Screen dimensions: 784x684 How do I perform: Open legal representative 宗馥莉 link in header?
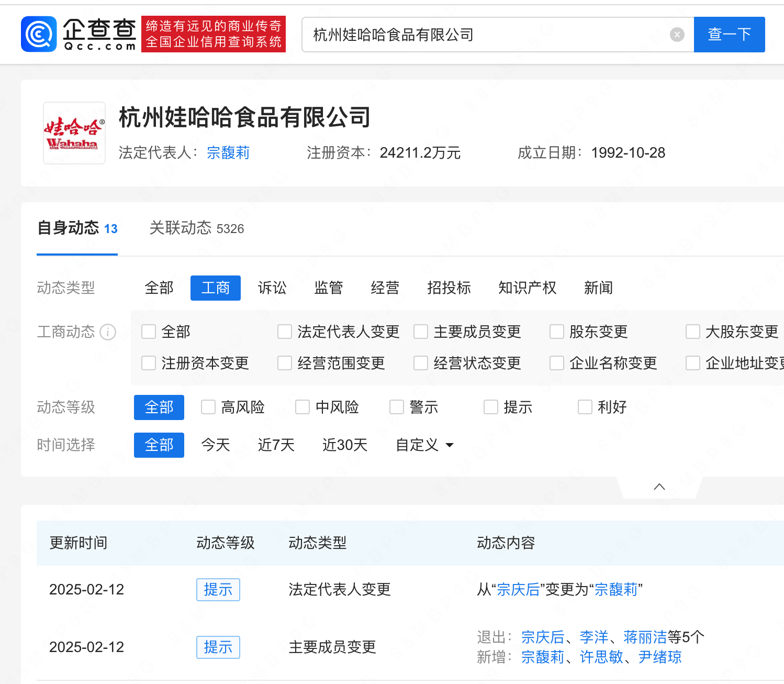[x=228, y=153]
